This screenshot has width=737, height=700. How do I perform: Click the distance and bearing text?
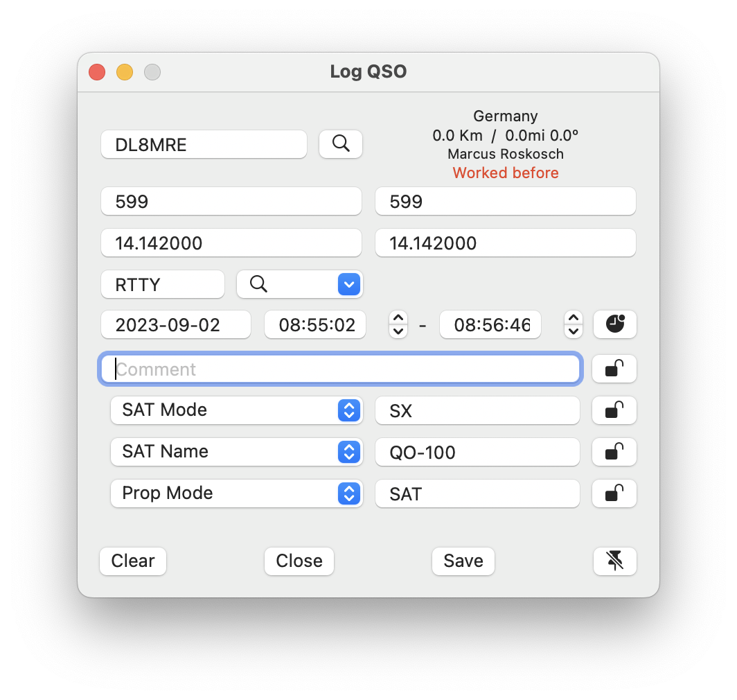click(505, 135)
